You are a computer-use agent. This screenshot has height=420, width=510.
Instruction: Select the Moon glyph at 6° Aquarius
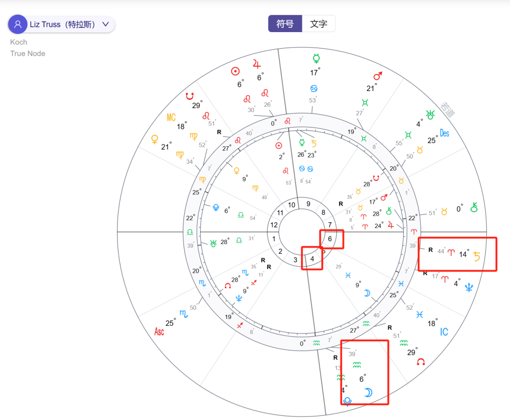tap(368, 393)
